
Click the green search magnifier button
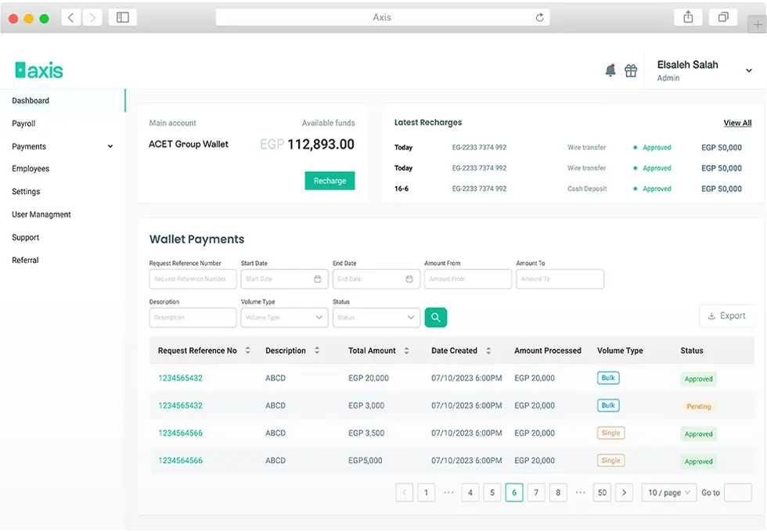pos(435,317)
